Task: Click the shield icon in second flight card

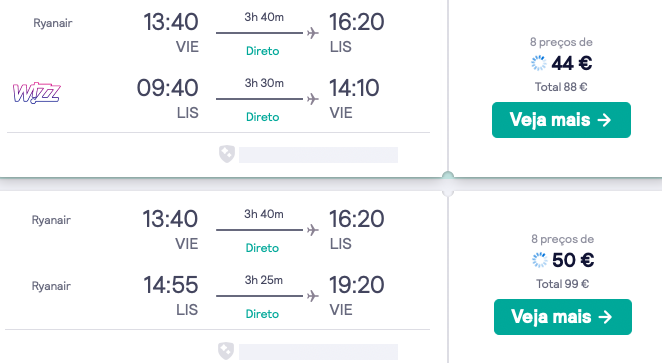Action: coord(226,351)
